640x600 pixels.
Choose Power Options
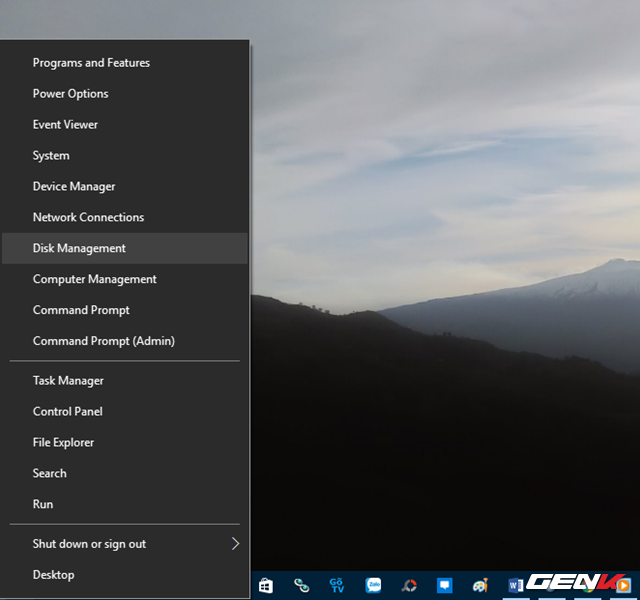click(x=70, y=94)
